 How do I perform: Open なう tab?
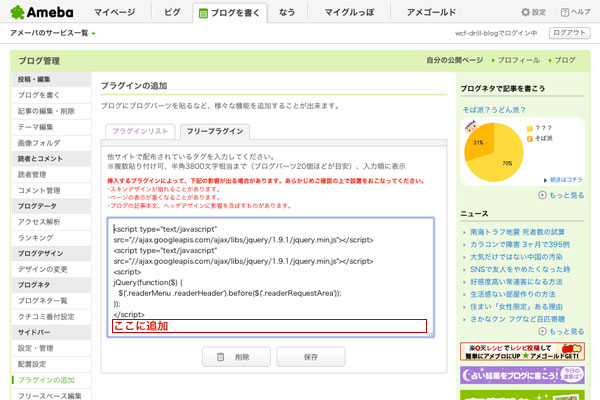(287, 12)
